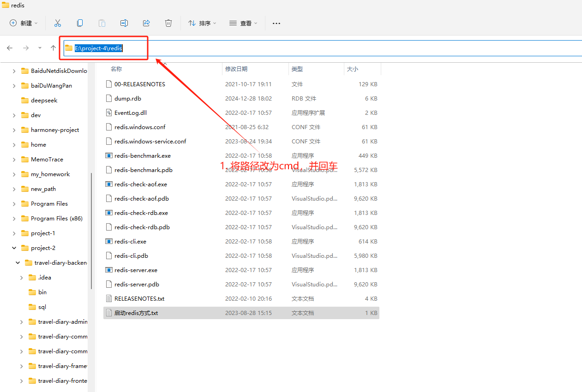Click the dump.rdb file icon

pyautogui.click(x=109, y=98)
